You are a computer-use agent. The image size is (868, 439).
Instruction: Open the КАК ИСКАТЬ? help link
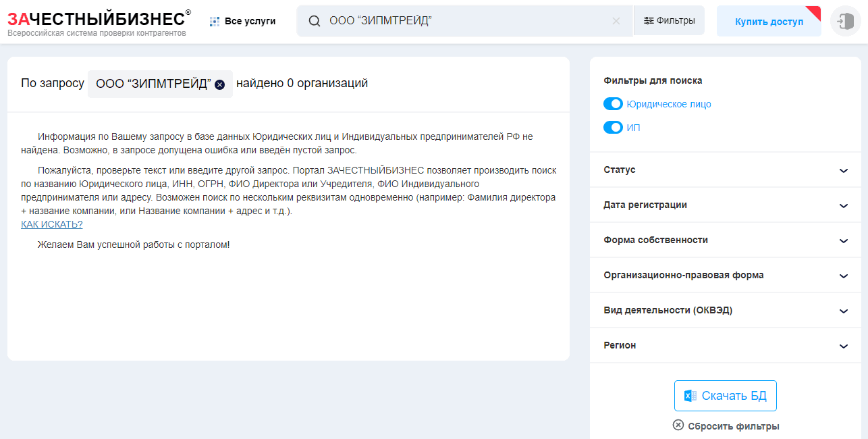51,224
